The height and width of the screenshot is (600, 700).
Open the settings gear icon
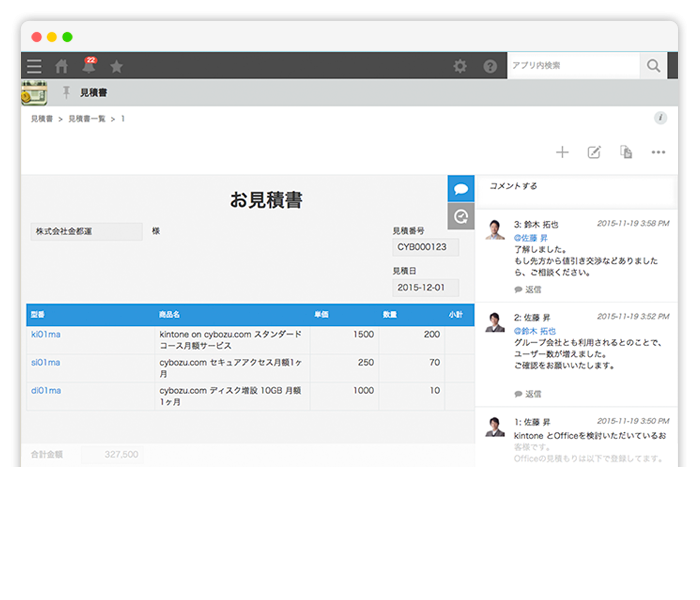pos(460,66)
